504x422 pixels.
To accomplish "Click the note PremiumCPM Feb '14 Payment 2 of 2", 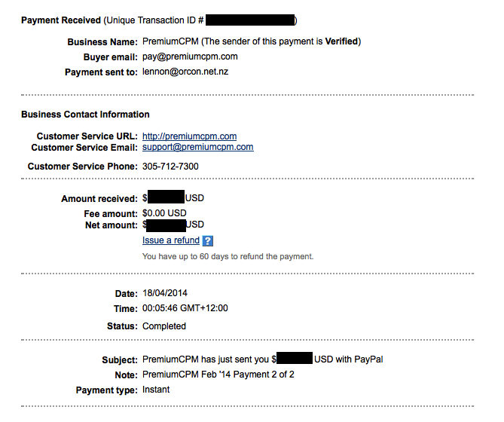I will coord(218,375).
